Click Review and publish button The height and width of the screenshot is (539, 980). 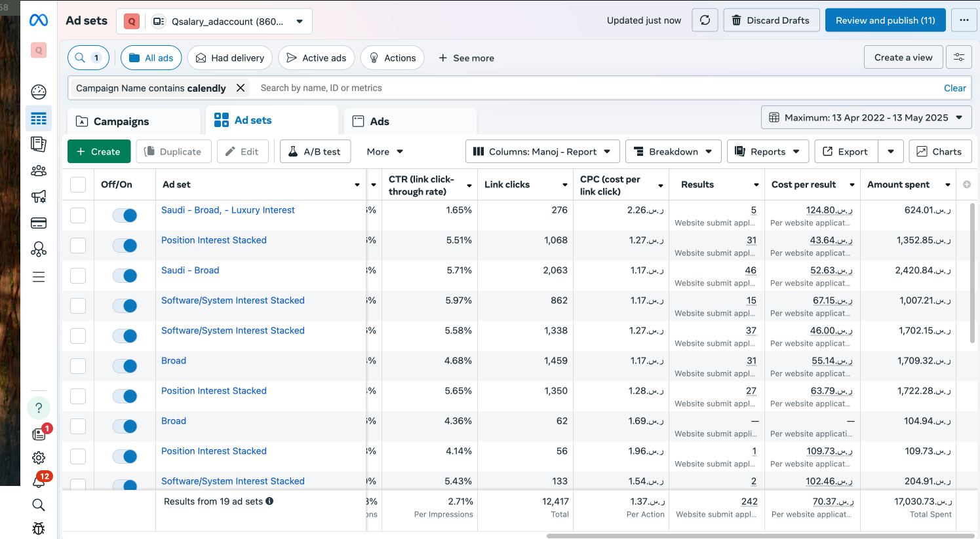pos(885,20)
